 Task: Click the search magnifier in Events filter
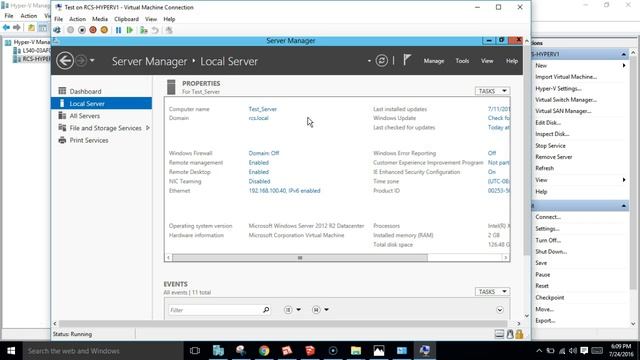[266, 310]
